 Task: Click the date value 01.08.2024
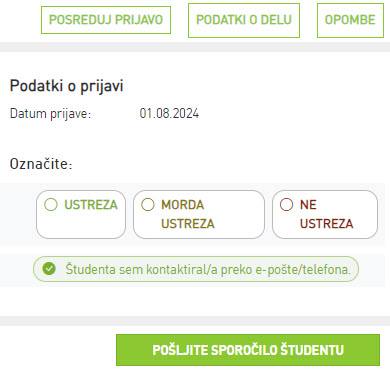tap(169, 114)
